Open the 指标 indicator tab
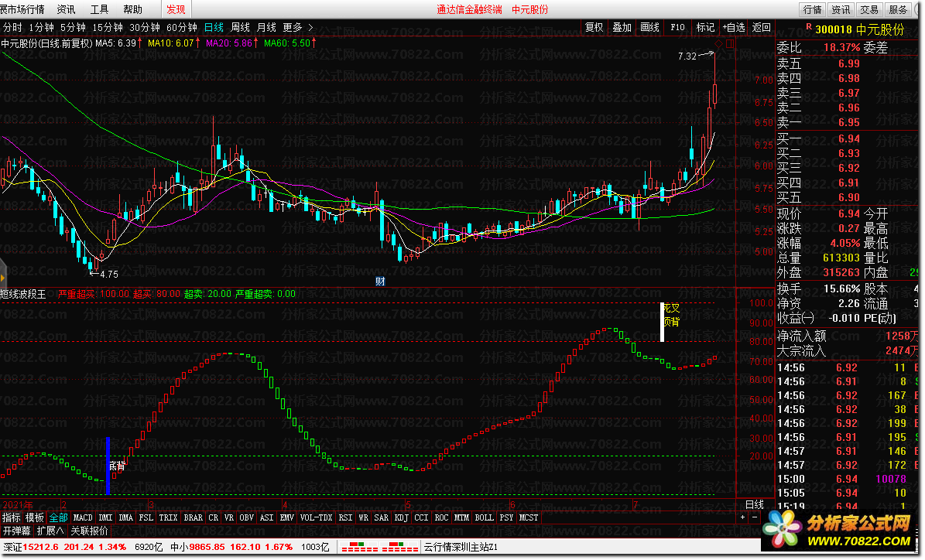 click(x=11, y=517)
